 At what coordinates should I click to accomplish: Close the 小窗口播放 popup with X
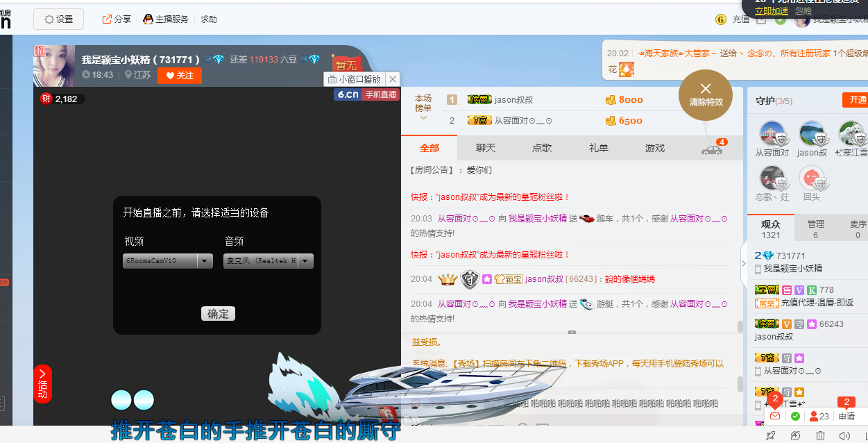coord(393,79)
